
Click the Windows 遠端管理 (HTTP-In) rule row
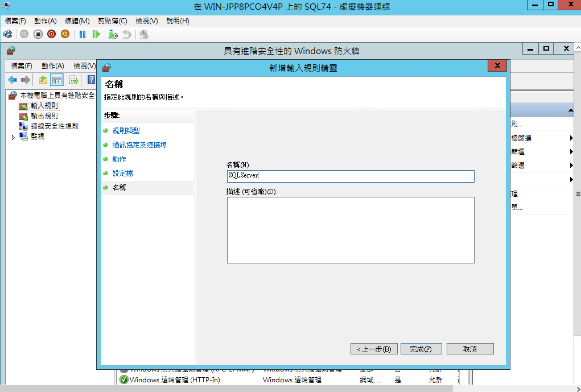(x=289, y=380)
